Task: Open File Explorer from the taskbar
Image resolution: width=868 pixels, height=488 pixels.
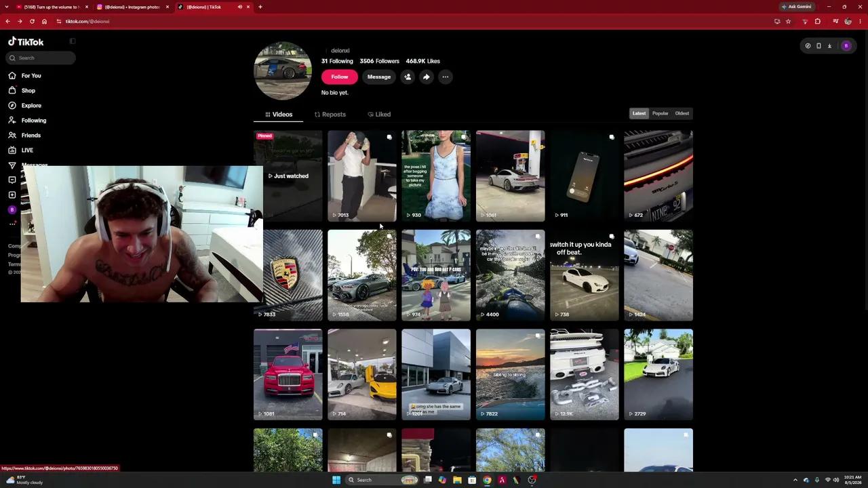Action: (457, 480)
